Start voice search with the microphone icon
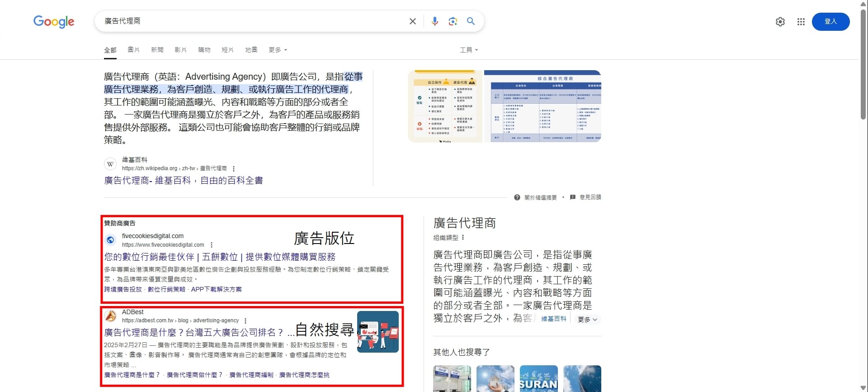 pos(434,21)
